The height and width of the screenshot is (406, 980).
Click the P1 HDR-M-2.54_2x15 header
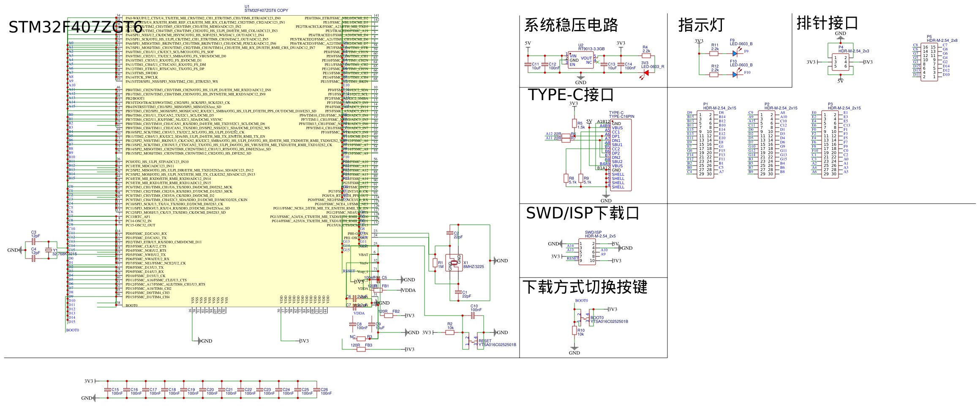(705, 144)
